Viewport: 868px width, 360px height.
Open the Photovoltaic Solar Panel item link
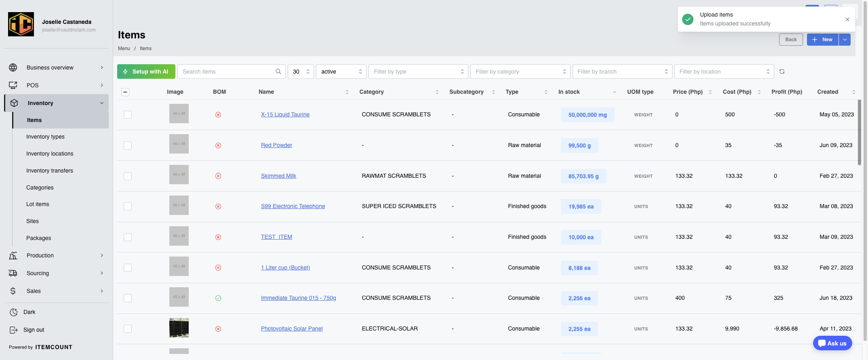(x=292, y=328)
